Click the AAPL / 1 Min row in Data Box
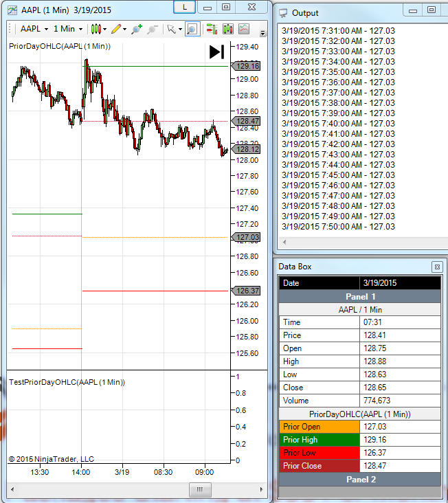The width and height of the screenshot is (448, 503). pos(360,309)
